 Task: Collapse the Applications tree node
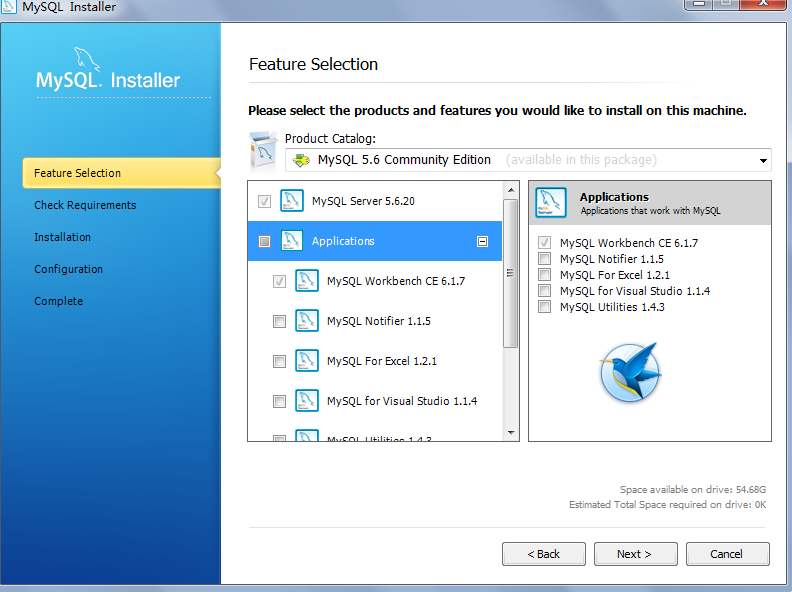coord(482,241)
